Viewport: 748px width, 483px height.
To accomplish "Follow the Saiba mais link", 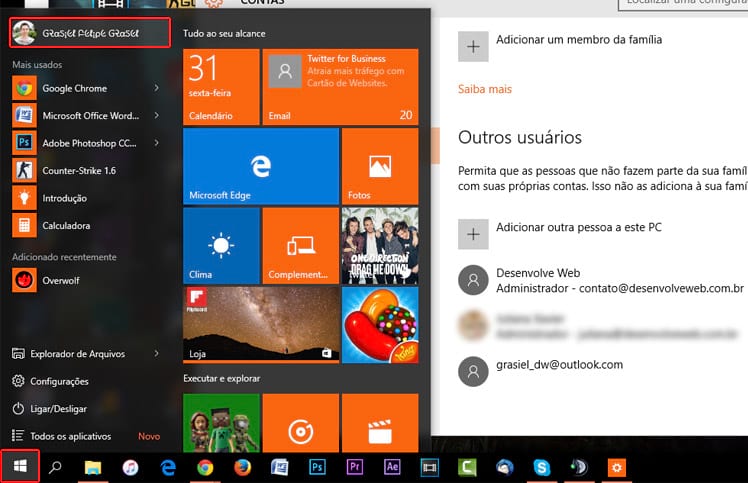I will [485, 89].
